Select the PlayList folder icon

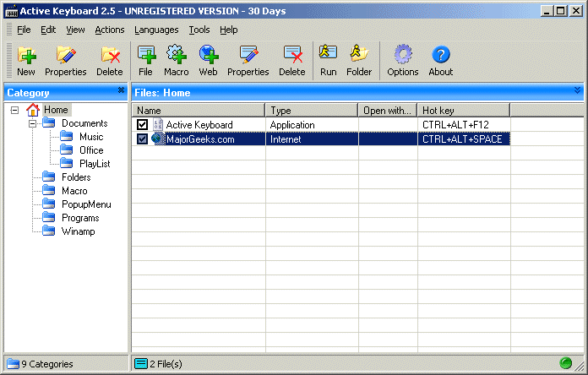(67, 163)
